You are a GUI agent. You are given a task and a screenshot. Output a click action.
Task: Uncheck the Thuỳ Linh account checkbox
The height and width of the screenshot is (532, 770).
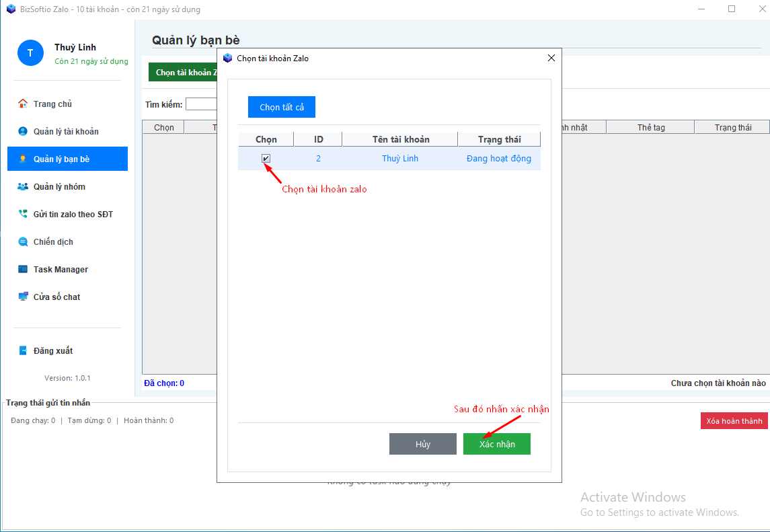[x=266, y=159]
